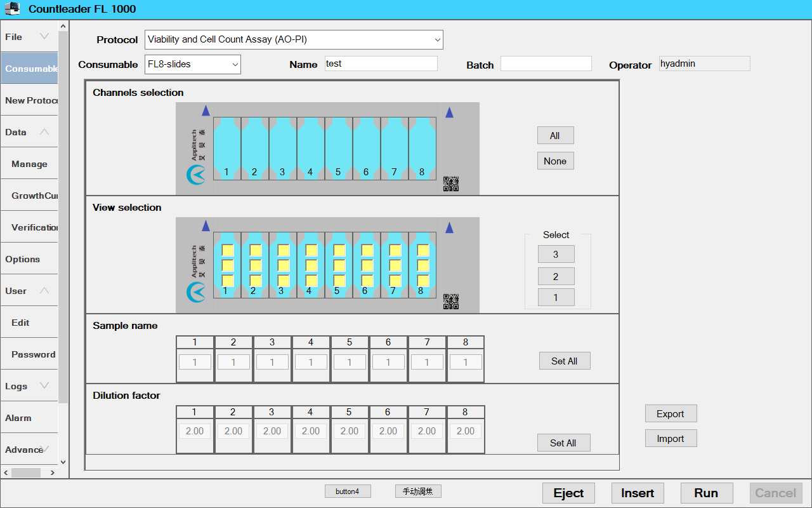Viewport: 812px width, 508px height.
Task: Click the button4 button
Action: pos(348,491)
